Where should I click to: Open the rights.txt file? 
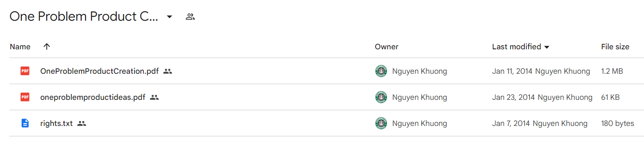click(x=57, y=123)
